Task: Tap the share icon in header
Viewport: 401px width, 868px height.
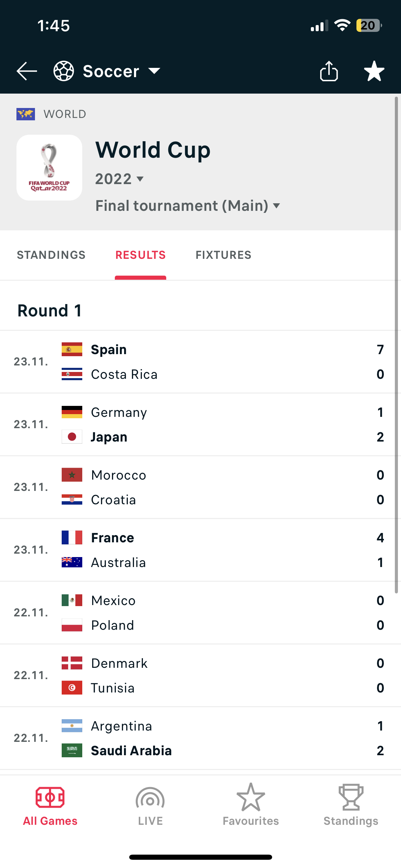Action: click(x=329, y=71)
